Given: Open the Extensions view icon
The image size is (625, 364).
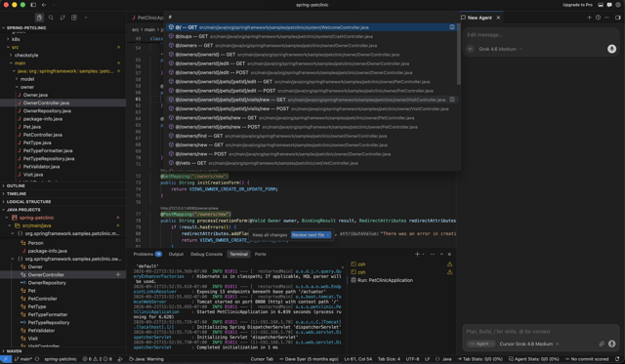Looking at the screenshot, I should tap(74, 18).
